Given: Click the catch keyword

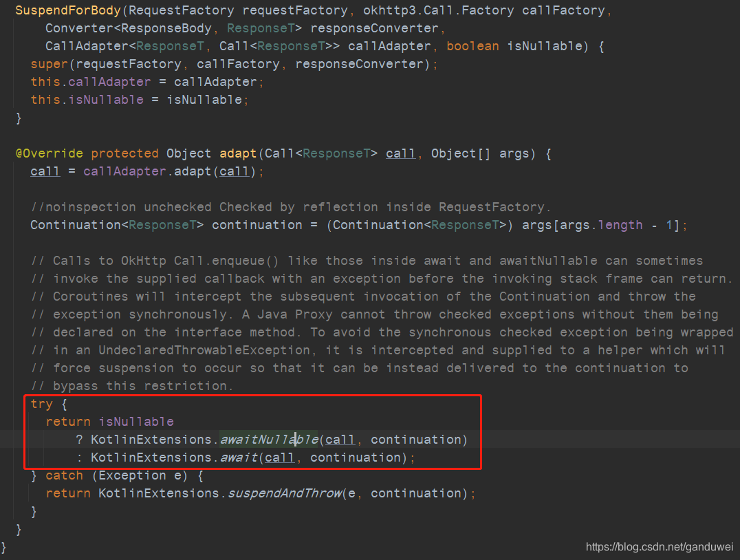Looking at the screenshot, I should coord(64,475).
